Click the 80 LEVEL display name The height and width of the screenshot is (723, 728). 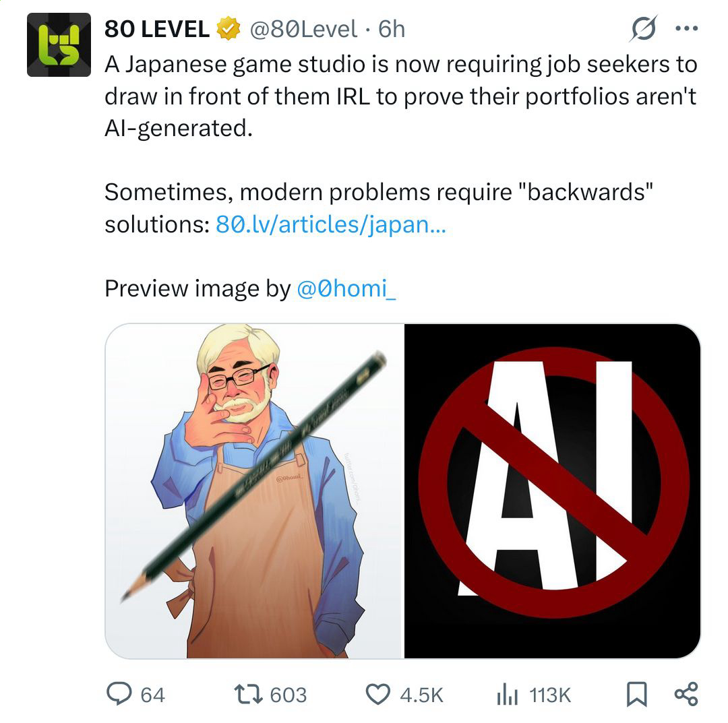pos(157,29)
